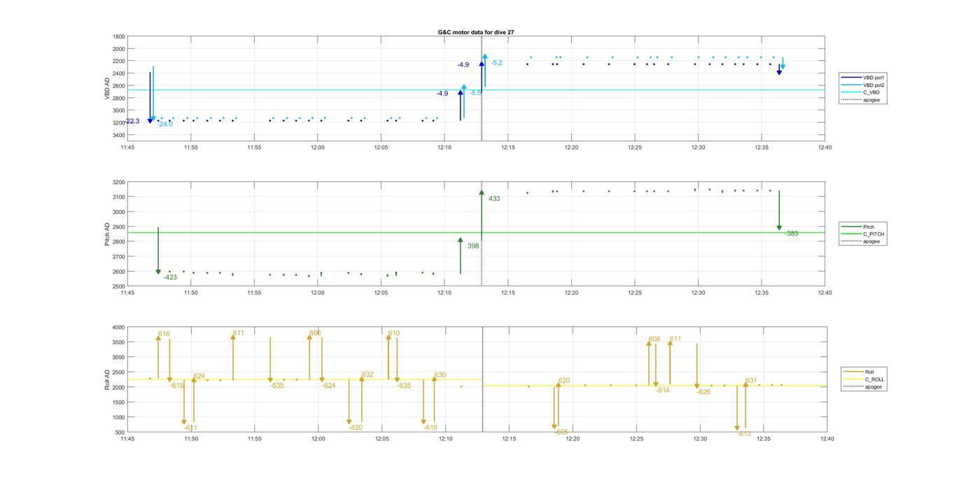Click the 2900 tick on Pitch y-axis
This screenshot has width=980, height=485.
click(x=119, y=227)
